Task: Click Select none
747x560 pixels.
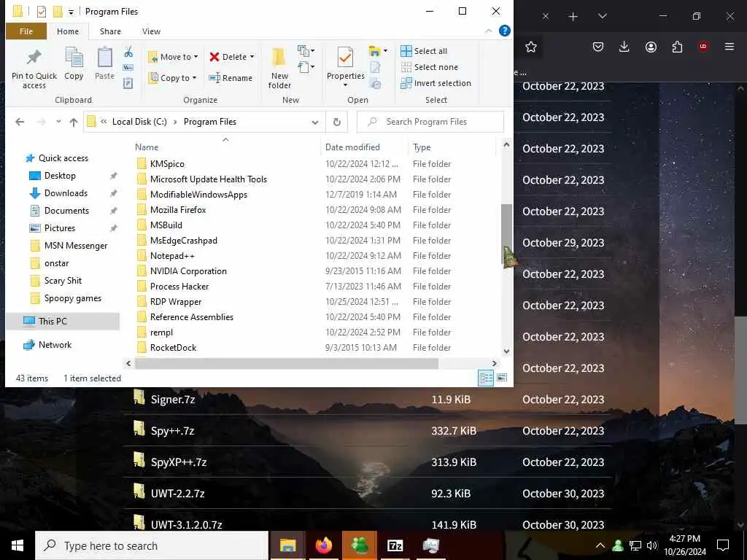Action: pyautogui.click(x=429, y=67)
